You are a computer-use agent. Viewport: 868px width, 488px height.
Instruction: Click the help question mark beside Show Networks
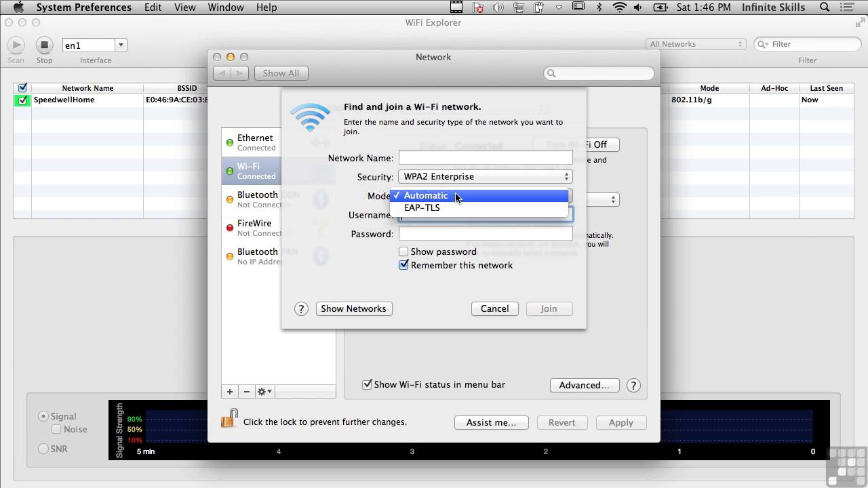coord(301,309)
